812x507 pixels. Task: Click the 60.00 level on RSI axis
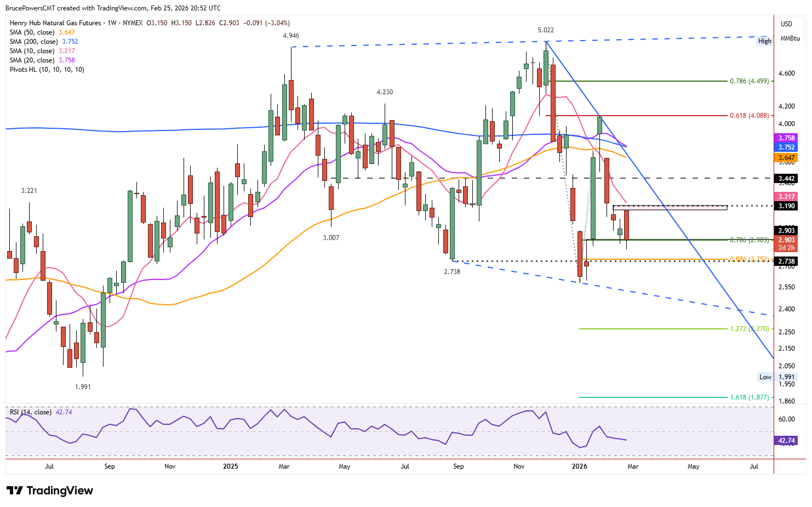786,419
